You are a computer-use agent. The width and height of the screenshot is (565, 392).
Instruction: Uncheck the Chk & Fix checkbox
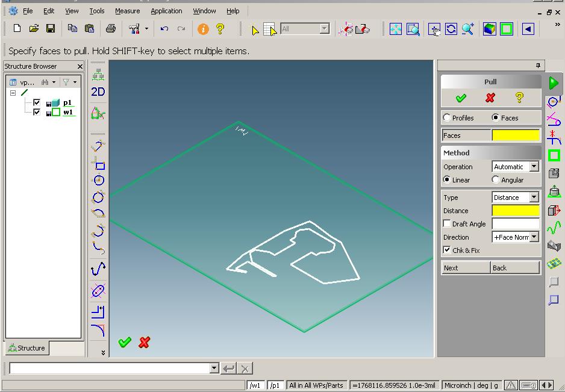coord(447,250)
